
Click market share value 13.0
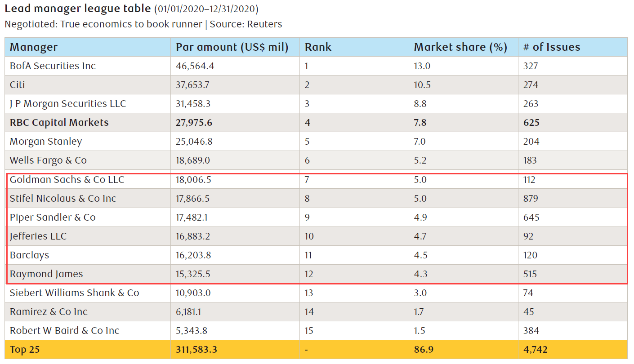(422, 66)
